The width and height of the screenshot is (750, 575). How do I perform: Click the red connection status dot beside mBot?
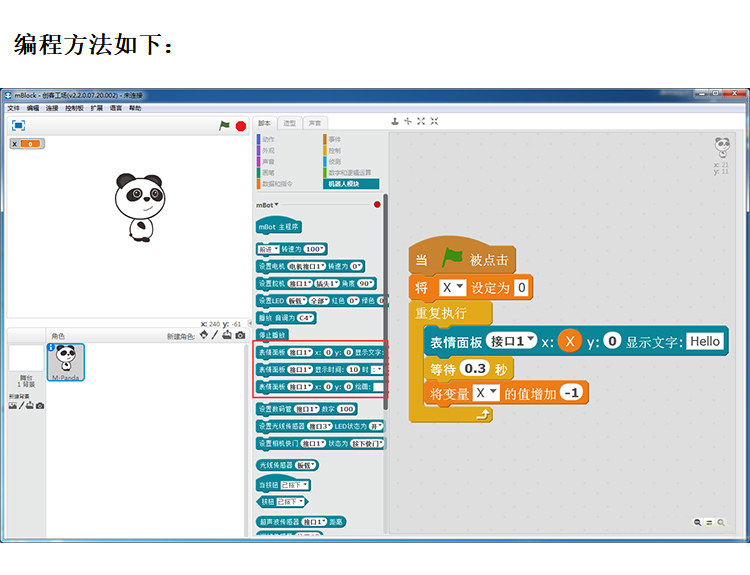(377, 205)
